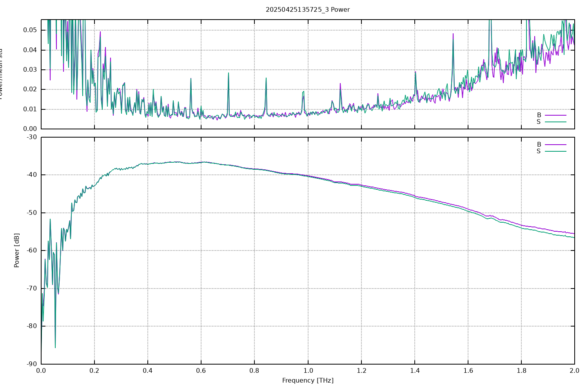588x392 pixels.
Task: Select the B legend label in lower plot
Action: coord(539,145)
